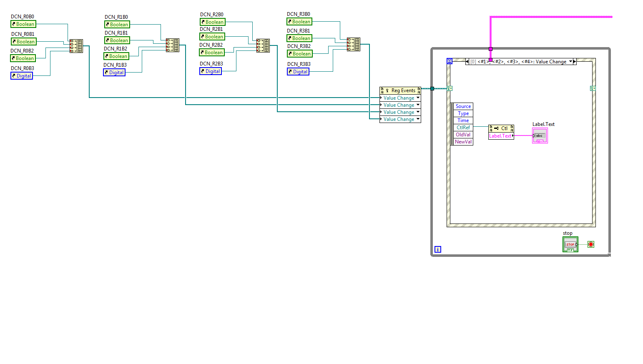Screen dimensions: 643x364
Task: Select the DCN_R0B0 Boolean reference terminal
Action: pos(23,24)
